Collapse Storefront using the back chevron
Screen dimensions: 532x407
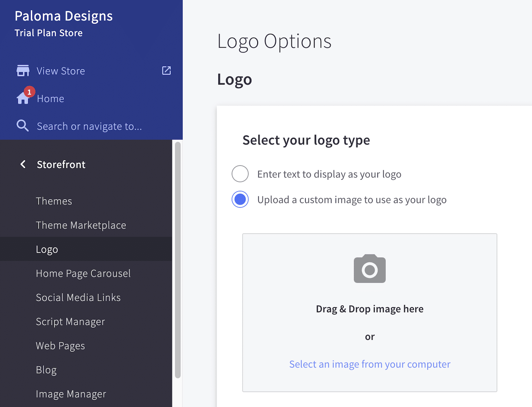(23, 164)
